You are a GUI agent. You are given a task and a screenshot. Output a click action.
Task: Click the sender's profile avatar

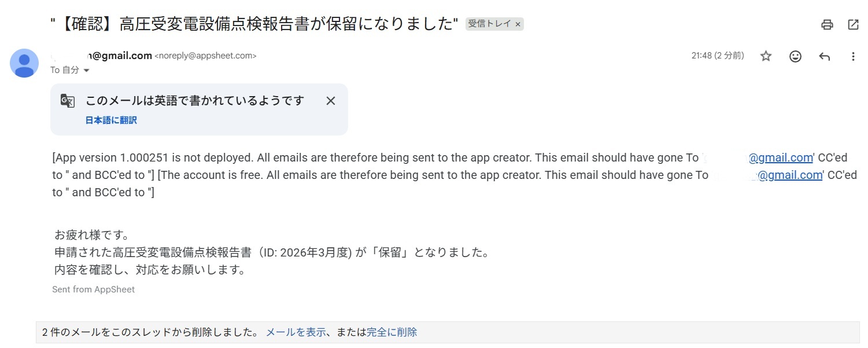[24, 63]
